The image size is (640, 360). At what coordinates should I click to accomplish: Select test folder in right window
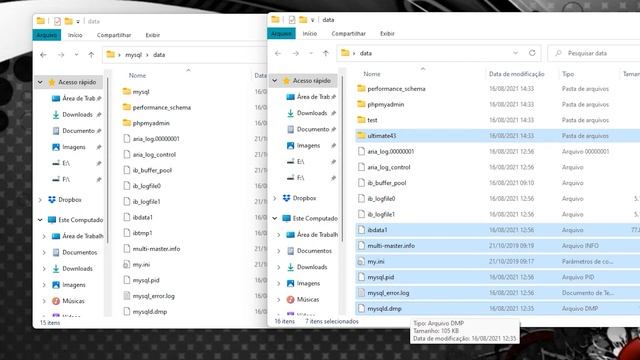click(x=497, y=120)
